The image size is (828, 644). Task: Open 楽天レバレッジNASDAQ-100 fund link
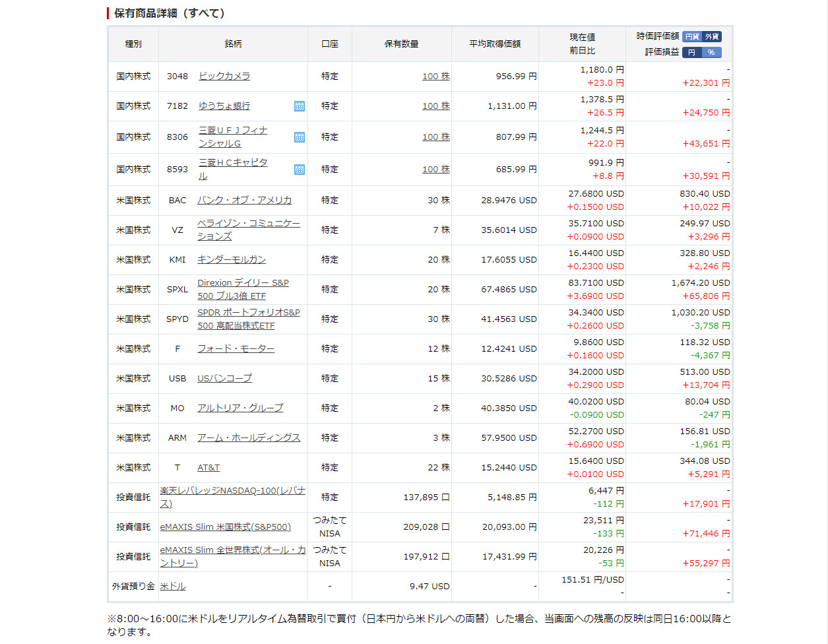232,491
